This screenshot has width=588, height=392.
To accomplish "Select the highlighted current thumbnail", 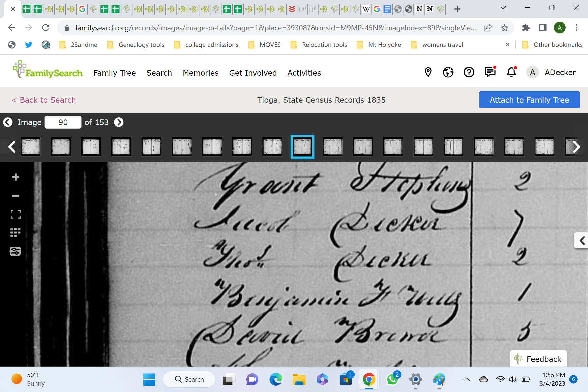I will (x=302, y=147).
